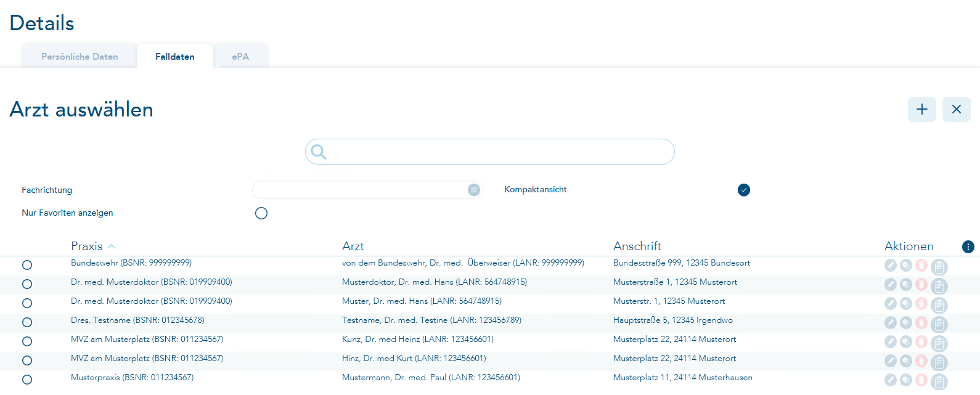Viewport: 980px width, 395px height.
Task: Click the plus button to add doctor
Action: [x=921, y=109]
